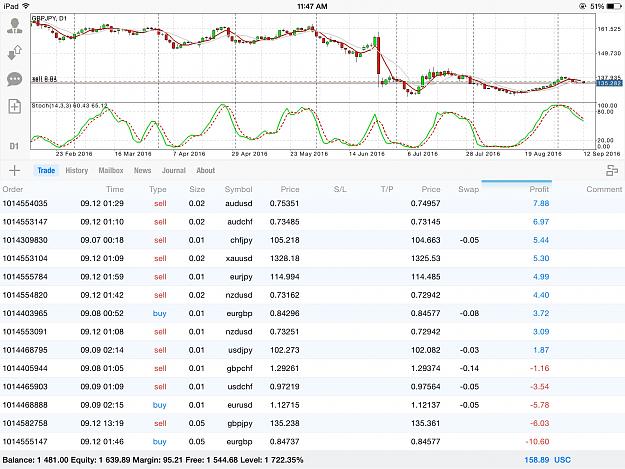Select order 1014309830 row

pyautogui.click(x=312, y=240)
